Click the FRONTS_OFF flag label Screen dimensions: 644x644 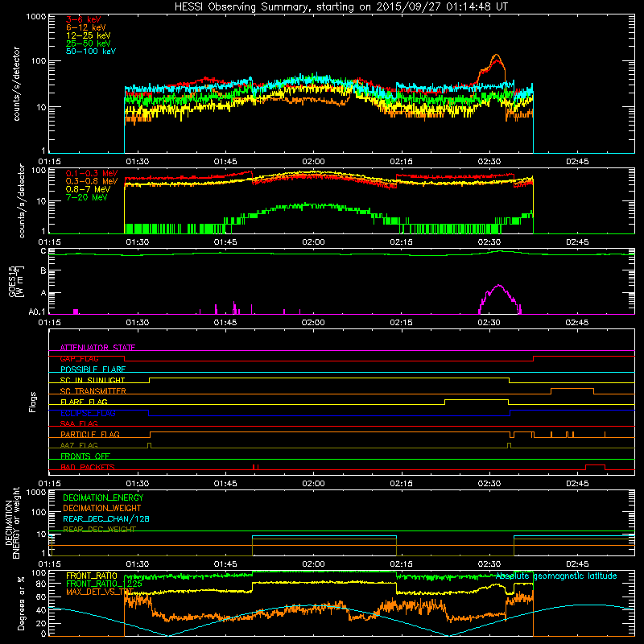85,456
